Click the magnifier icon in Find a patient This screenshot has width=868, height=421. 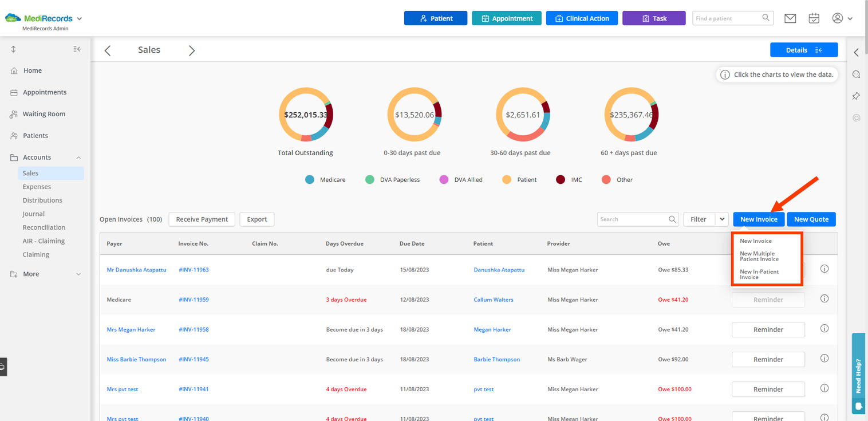[766, 18]
